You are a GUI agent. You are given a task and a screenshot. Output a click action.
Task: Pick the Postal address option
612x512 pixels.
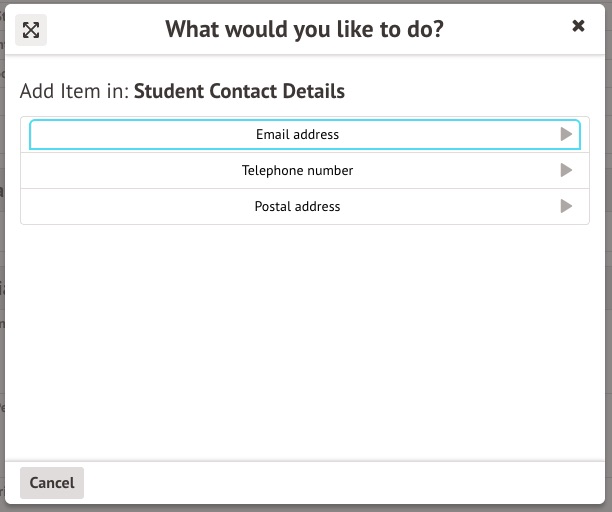click(x=297, y=206)
